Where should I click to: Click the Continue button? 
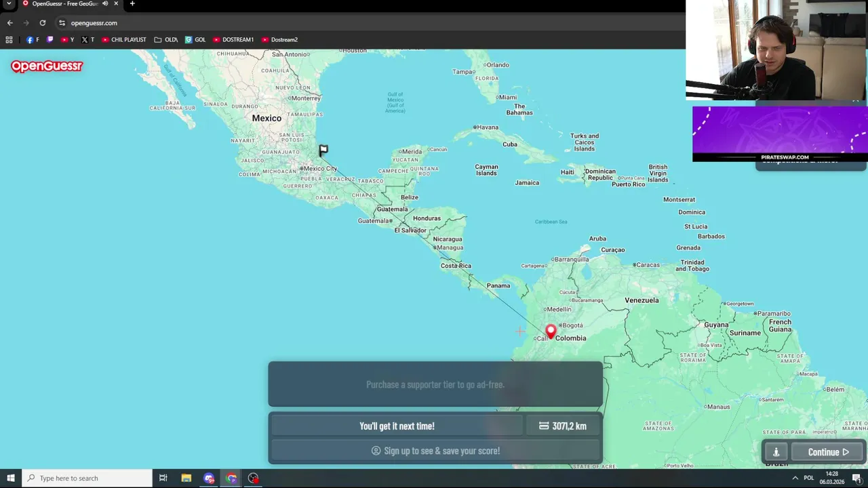click(x=828, y=452)
